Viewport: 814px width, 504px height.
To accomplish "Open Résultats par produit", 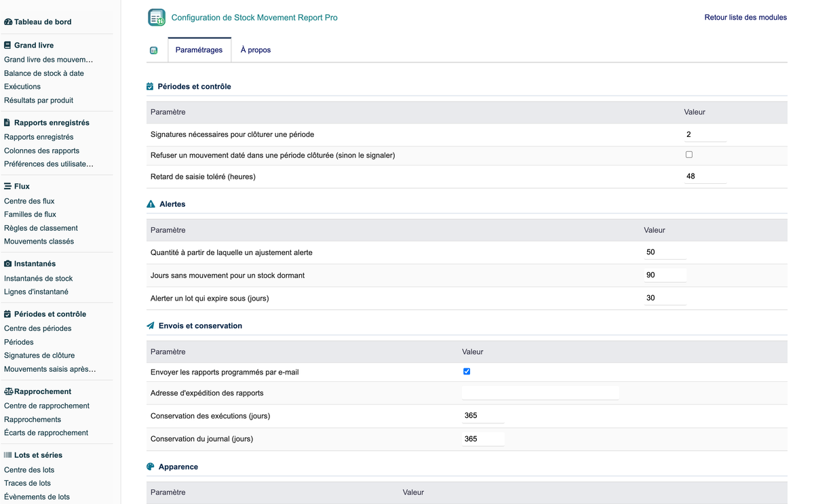I will 39,100.
